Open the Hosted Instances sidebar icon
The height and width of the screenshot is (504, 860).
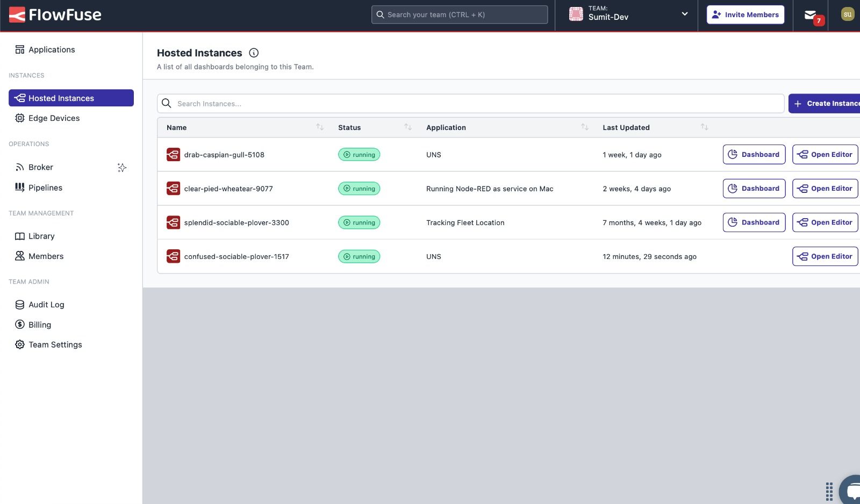click(x=20, y=98)
